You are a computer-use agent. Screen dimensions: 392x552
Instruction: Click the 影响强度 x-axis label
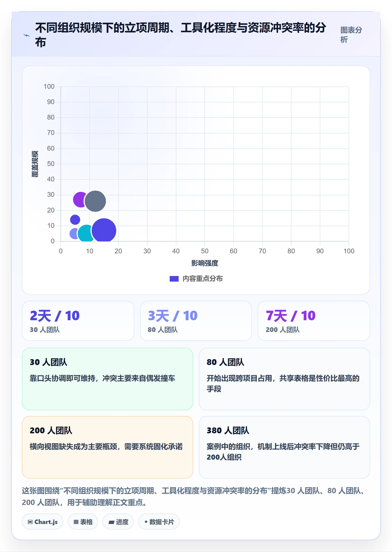(205, 263)
